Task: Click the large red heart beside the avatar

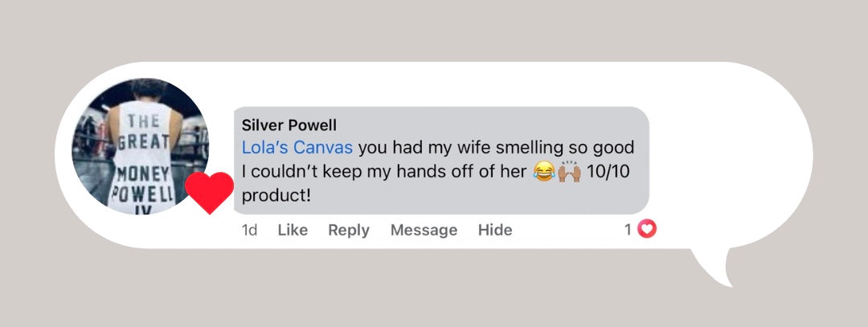Action: [x=209, y=192]
